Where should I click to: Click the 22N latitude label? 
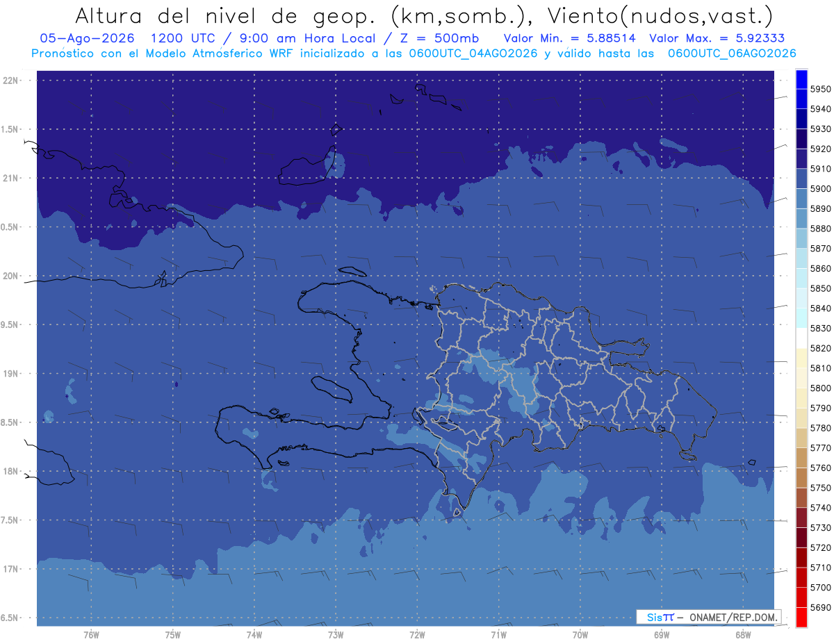coord(11,80)
